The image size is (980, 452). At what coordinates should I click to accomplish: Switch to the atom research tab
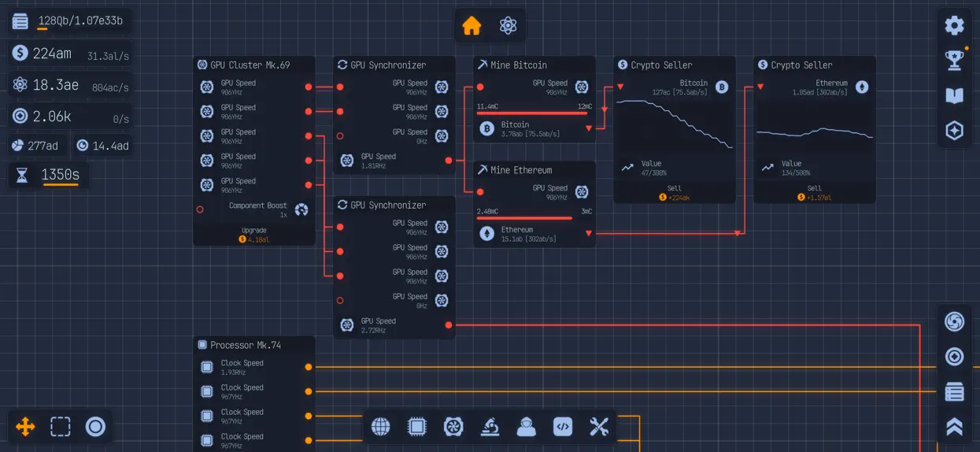click(x=508, y=26)
